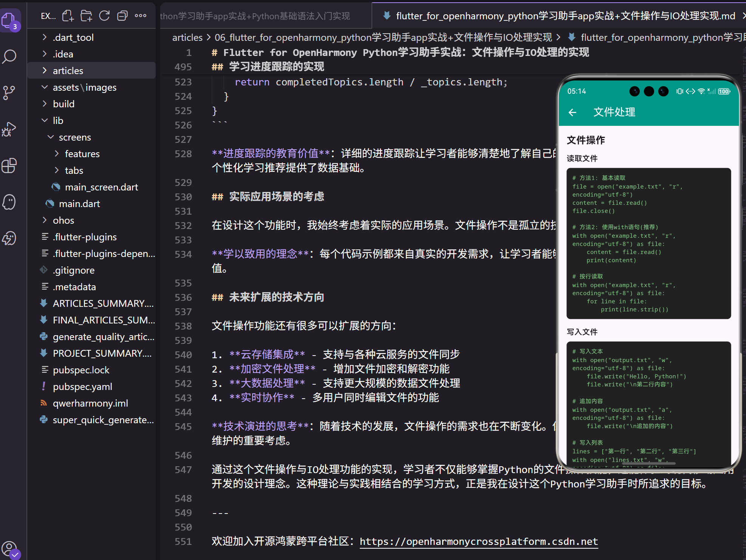The height and width of the screenshot is (560, 746).
Task: Click the Python icon beside generate_quality_artic...
Action: [44, 336]
